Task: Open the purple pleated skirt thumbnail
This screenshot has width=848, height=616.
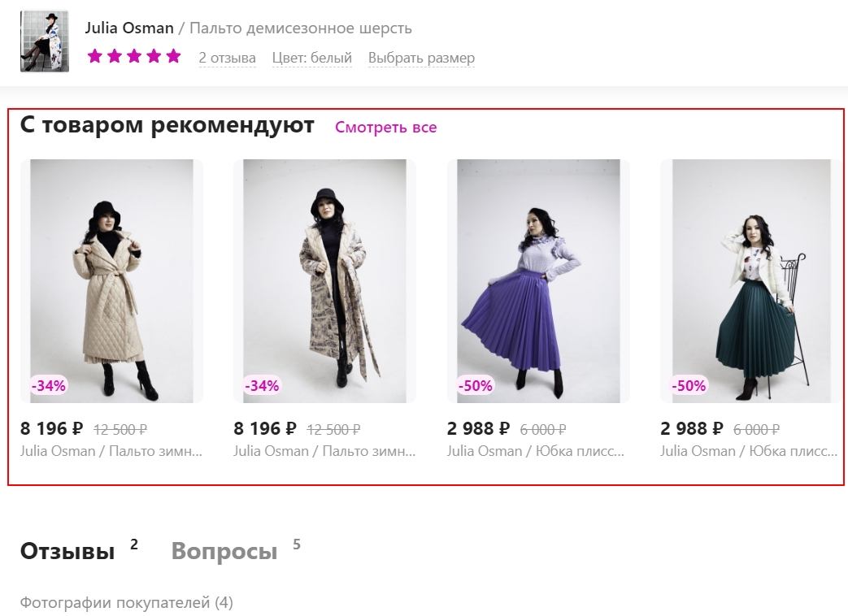Action: (x=537, y=280)
